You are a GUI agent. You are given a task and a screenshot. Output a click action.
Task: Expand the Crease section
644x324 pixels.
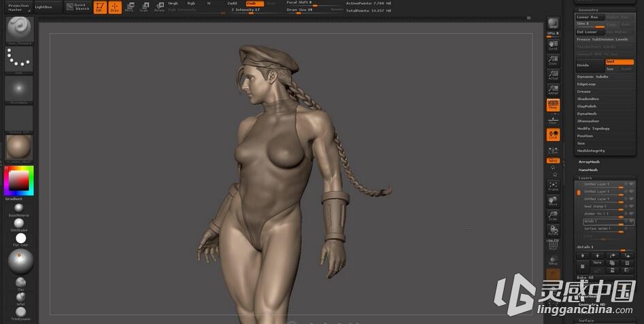point(584,92)
